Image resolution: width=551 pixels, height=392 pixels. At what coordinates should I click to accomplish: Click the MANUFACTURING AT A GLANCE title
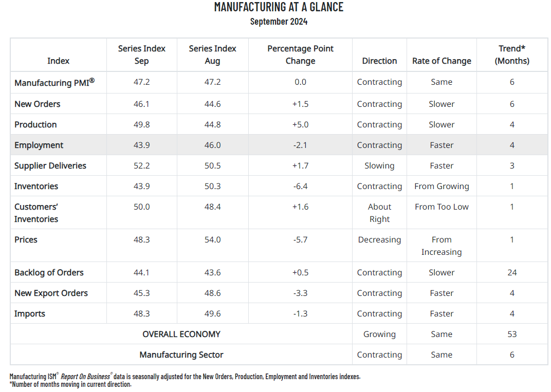[x=279, y=7]
